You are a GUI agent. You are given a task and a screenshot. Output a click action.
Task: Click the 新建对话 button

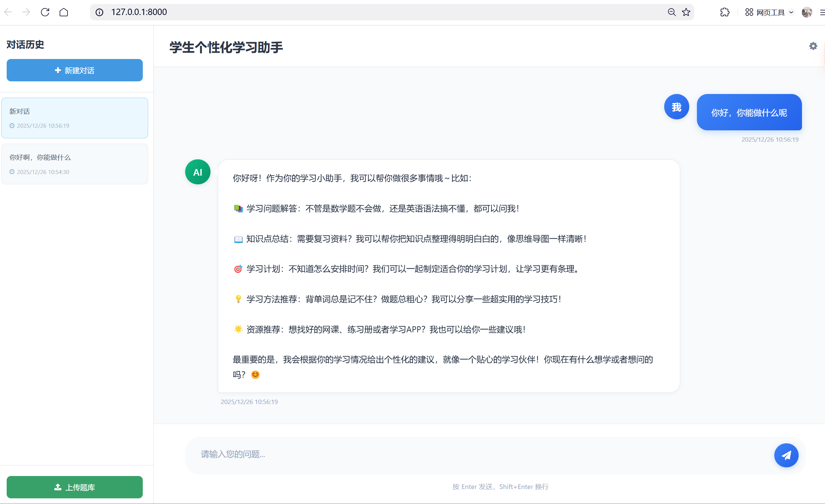[74, 70]
